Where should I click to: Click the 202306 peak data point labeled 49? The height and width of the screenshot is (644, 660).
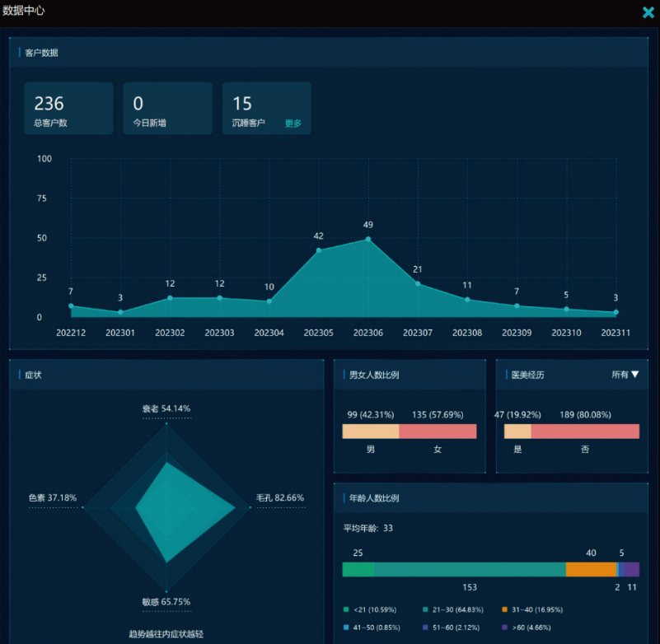368,240
